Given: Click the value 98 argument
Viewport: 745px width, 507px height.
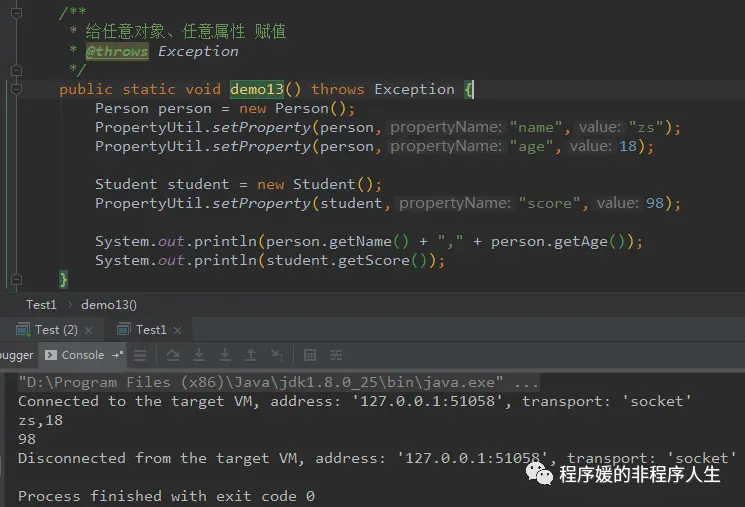Looking at the screenshot, I should pos(655,203).
